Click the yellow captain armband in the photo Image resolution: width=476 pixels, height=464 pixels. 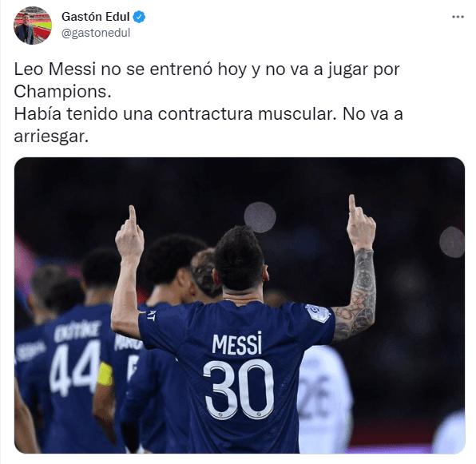(105, 374)
